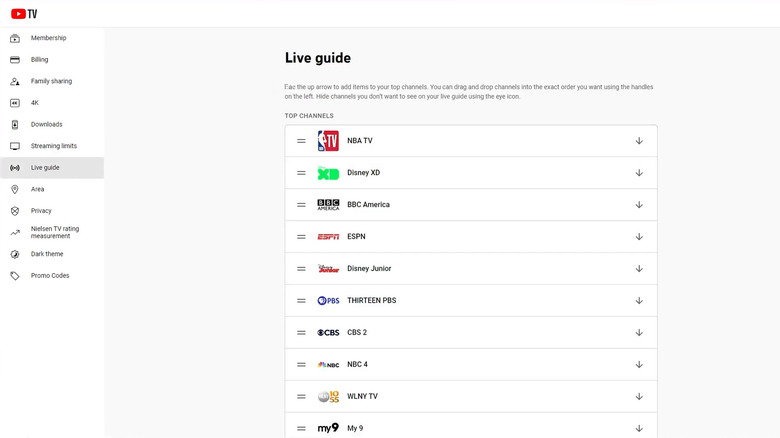This screenshot has width=780, height=438.
Task: Open Promo Codes page
Action: point(52,275)
